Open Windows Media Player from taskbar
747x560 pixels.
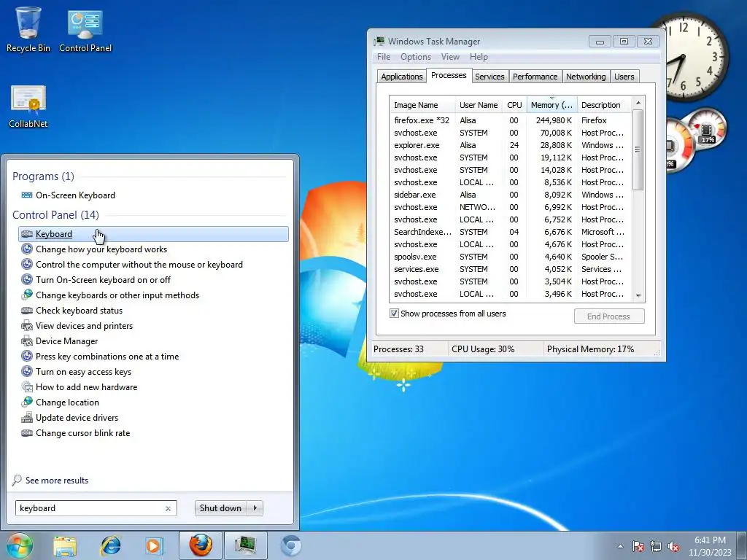(x=155, y=545)
